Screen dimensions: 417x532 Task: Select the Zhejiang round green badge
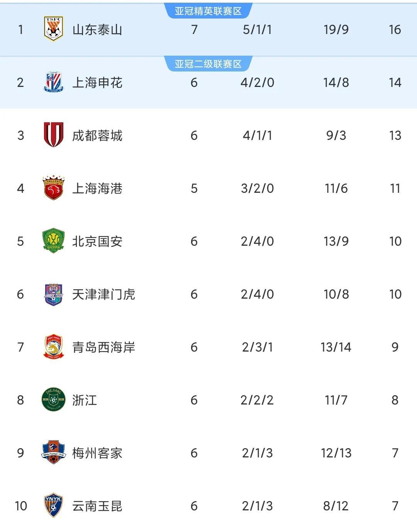point(53,399)
